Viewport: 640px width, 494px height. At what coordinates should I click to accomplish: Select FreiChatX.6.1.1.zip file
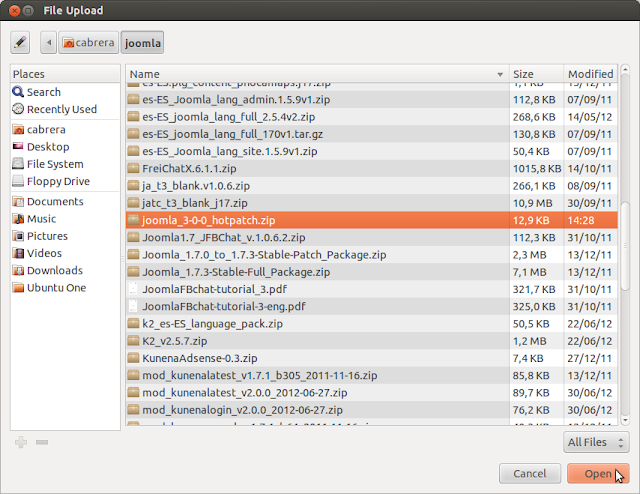pos(371,168)
